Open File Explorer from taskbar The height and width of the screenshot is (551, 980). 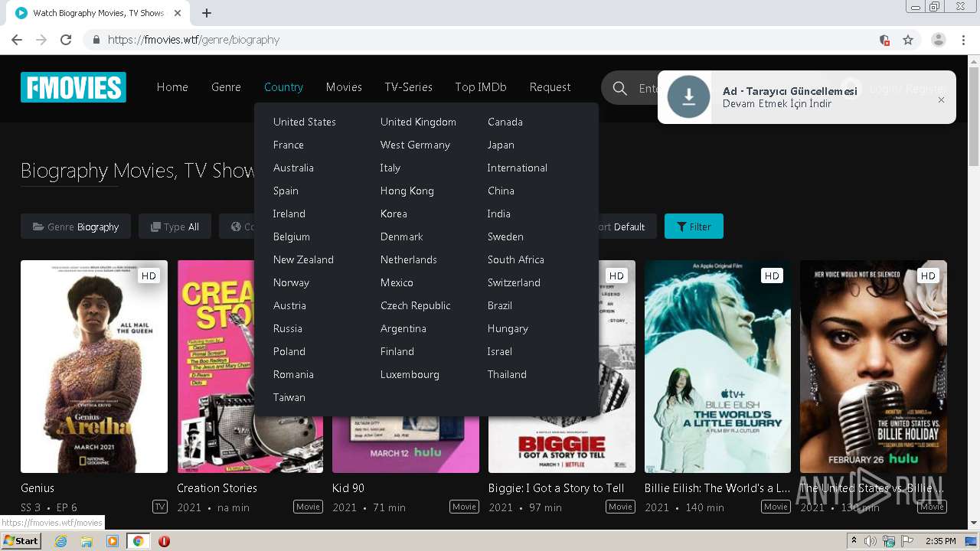(87, 541)
